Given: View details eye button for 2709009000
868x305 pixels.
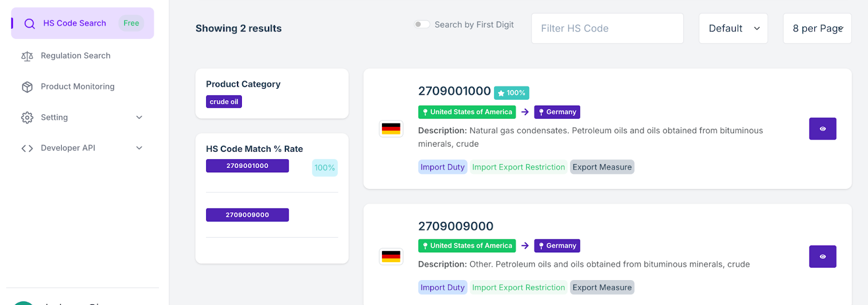Looking at the screenshot, I should (822, 257).
